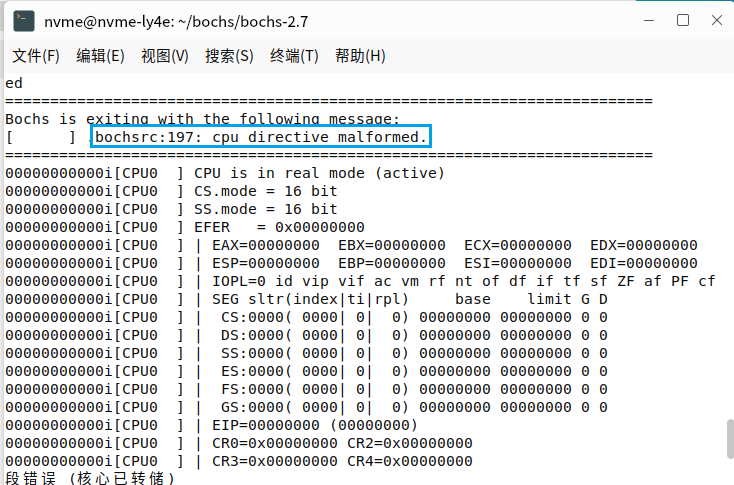The image size is (734, 485).
Task: Click the 'base' column header text
Action: pos(472,299)
